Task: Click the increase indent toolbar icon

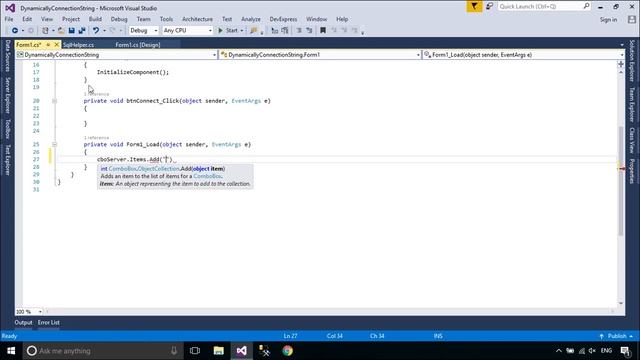Action: click(x=309, y=31)
